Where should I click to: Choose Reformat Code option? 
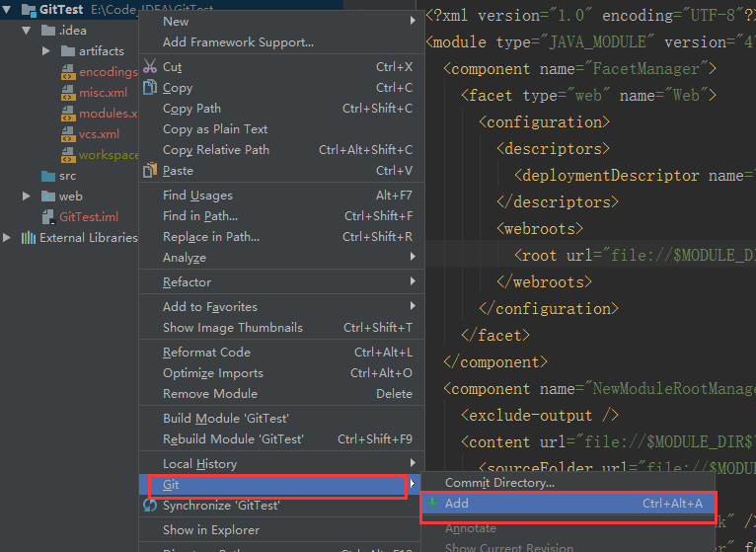(x=206, y=353)
